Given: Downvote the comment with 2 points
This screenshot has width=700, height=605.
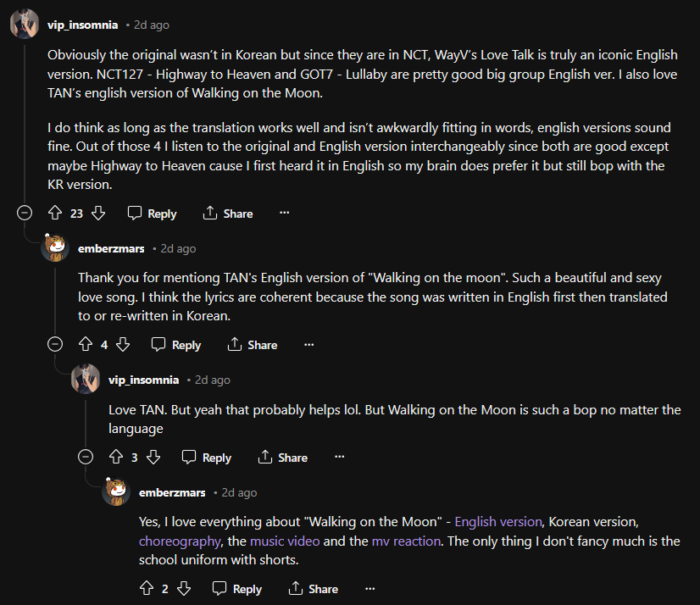Looking at the screenshot, I should coord(184,589).
